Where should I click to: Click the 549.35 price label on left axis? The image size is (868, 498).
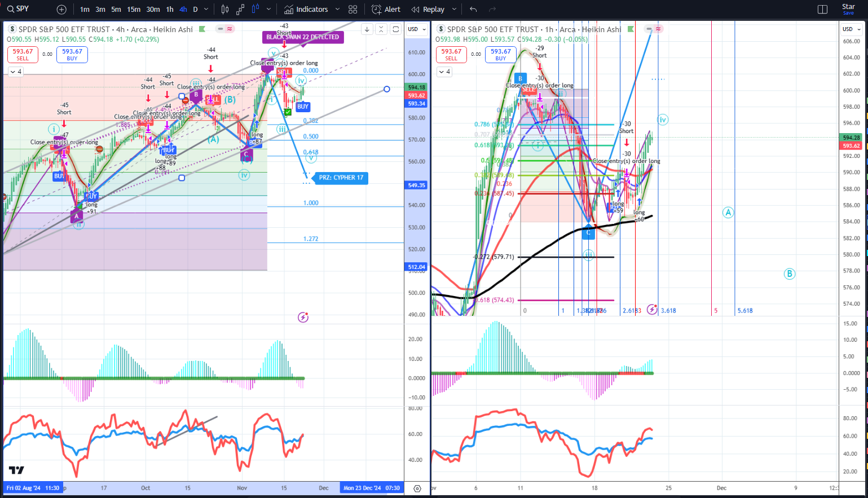[417, 185]
